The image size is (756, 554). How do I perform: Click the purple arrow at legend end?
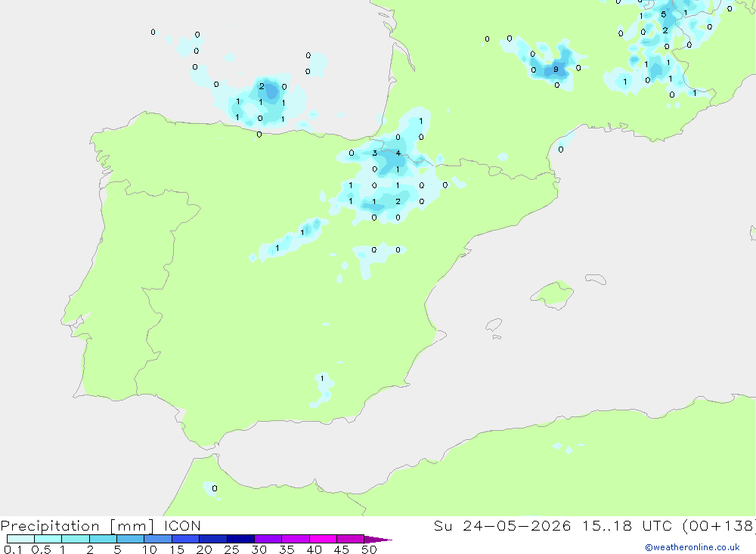[x=378, y=539]
